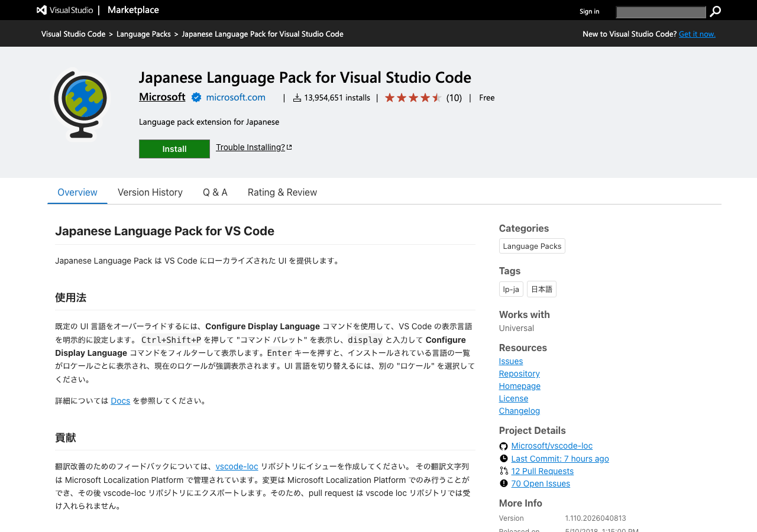Switch to the Version History tab
The image size is (757, 532).
[150, 193]
